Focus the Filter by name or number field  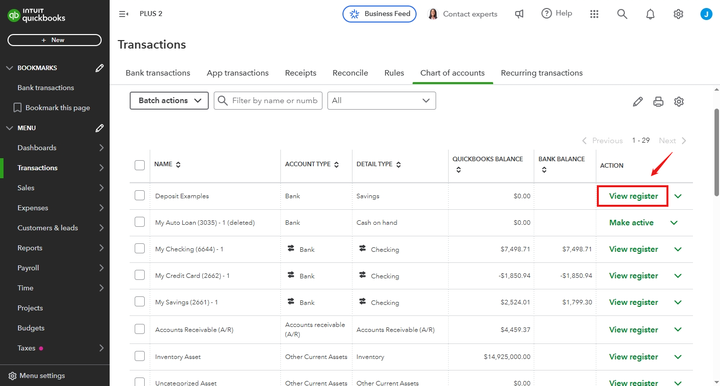(268, 101)
